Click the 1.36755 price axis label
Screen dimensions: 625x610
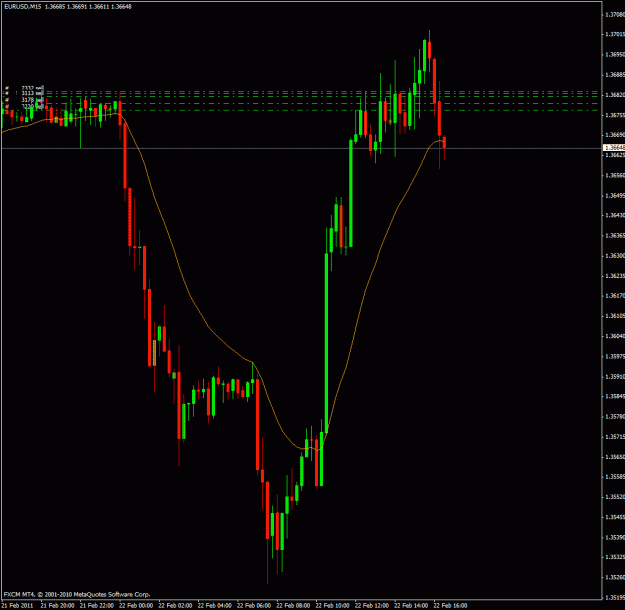click(x=615, y=115)
